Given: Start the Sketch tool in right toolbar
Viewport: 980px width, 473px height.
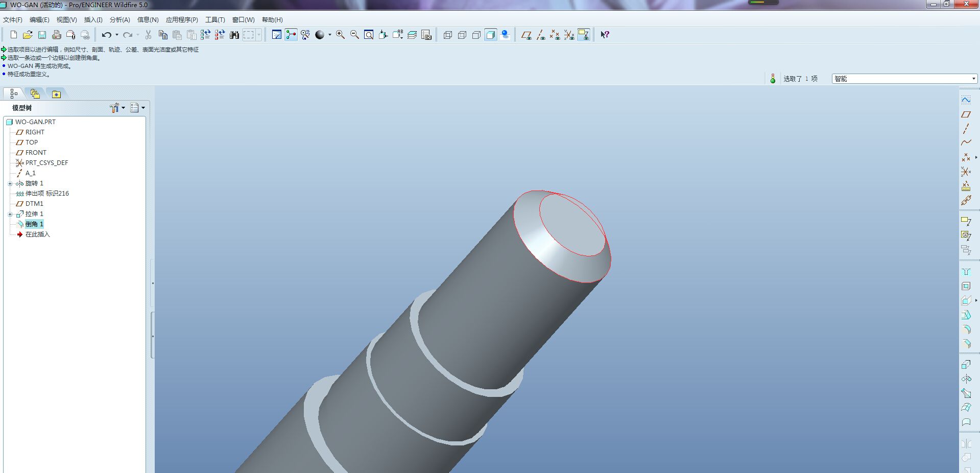Looking at the screenshot, I should [966, 100].
